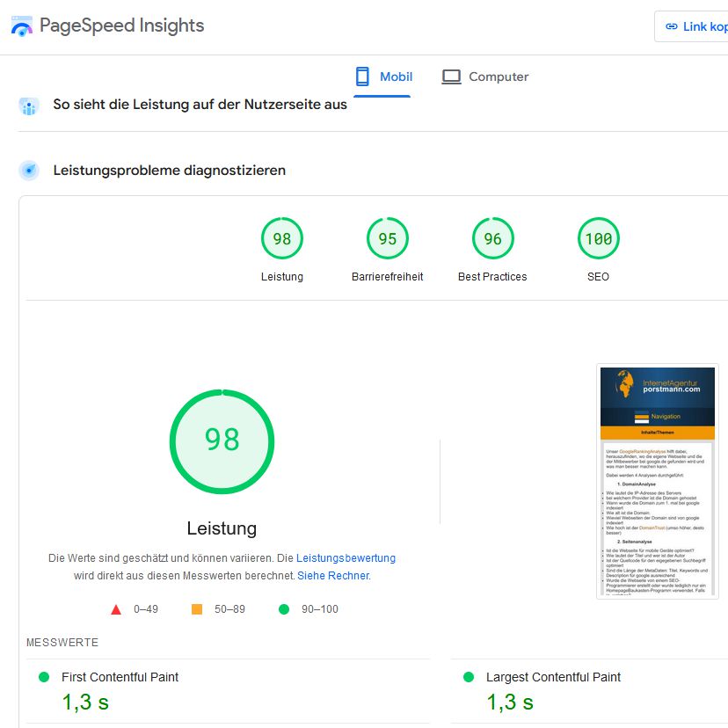Image resolution: width=728 pixels, height=728 pixels.
Task: Click the red triangle 0–49 legend icon
Action: 116,609
